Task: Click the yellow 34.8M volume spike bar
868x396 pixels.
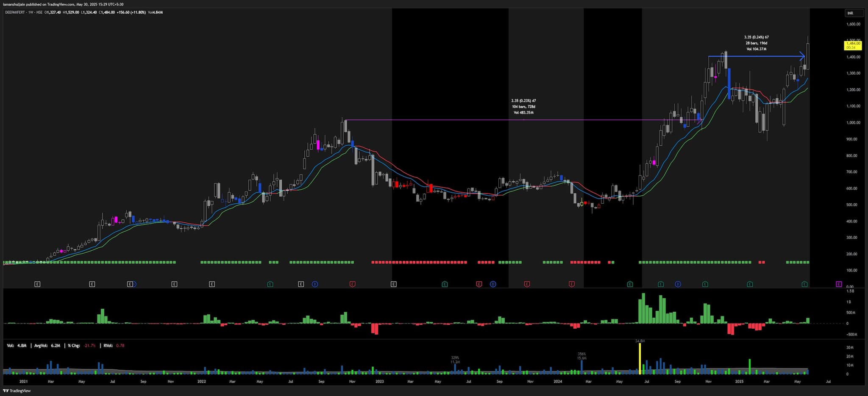Action: (x=640, y=358)
